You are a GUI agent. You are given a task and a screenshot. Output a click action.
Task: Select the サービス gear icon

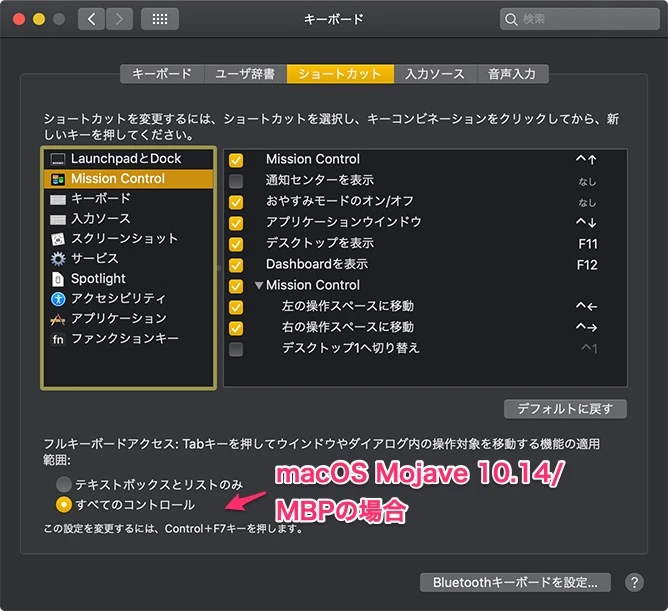tap(58, 259)
